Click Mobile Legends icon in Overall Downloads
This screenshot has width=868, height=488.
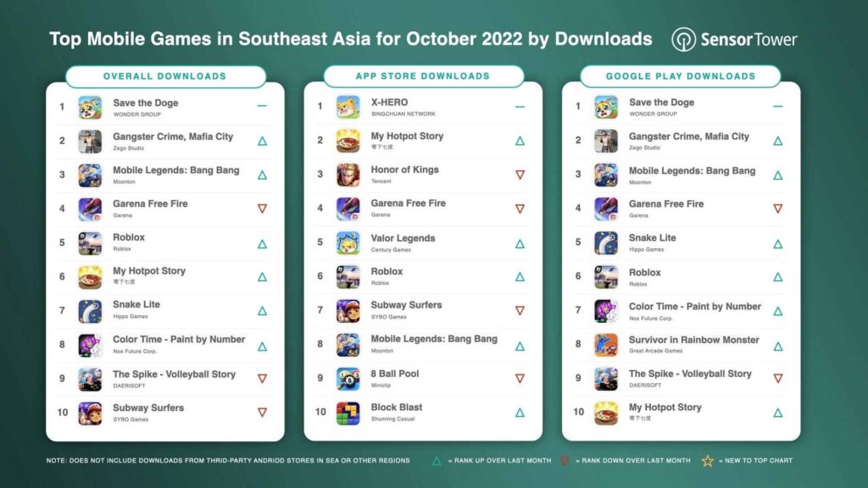click(90, 175)
